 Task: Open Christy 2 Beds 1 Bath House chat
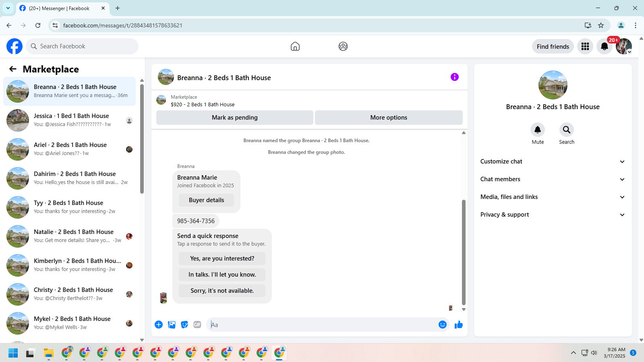point(69,294)
